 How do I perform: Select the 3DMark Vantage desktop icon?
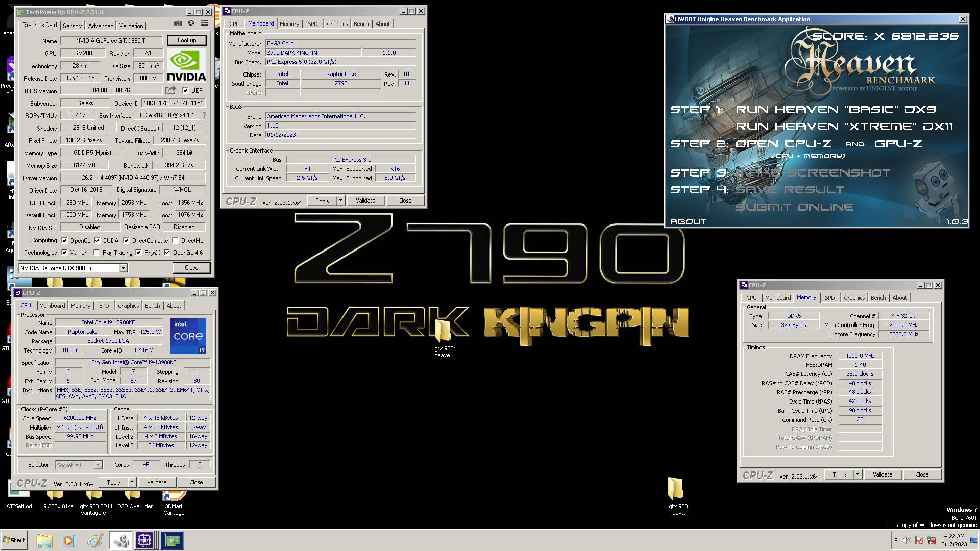click(174, 503)
